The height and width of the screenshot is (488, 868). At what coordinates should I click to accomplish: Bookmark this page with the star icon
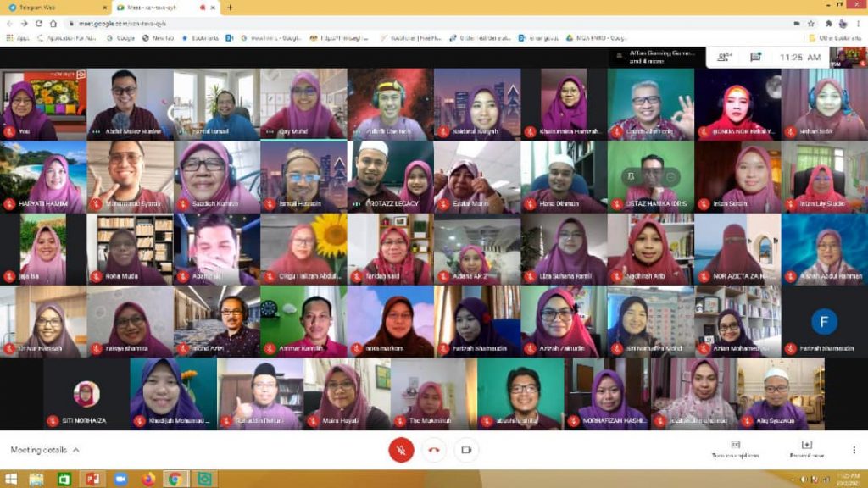tap(811, 24)
